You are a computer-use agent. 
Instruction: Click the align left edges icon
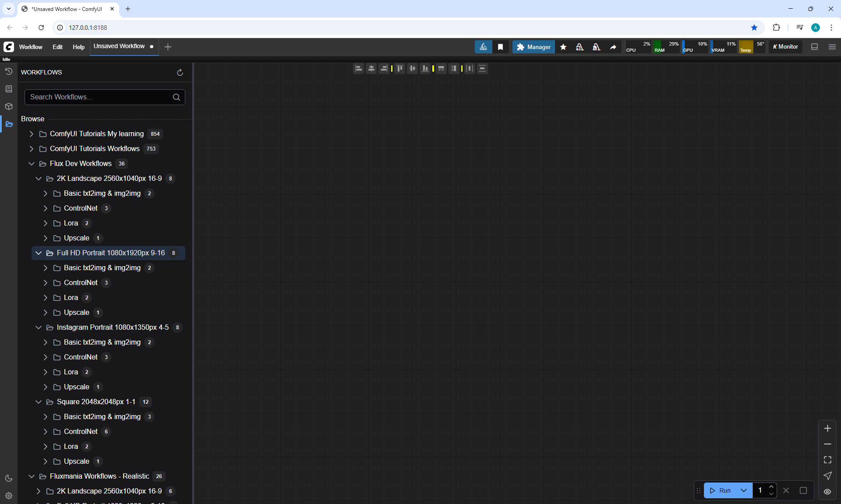[358, 68]
